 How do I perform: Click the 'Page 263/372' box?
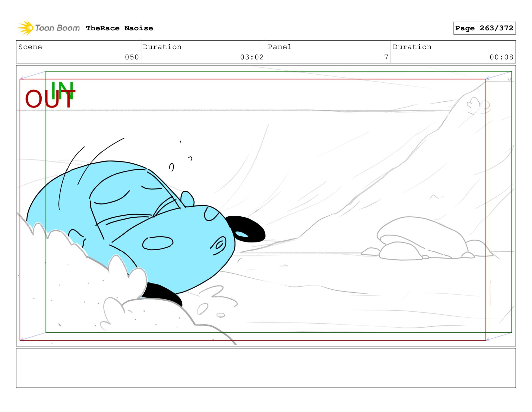click(484, 28)
